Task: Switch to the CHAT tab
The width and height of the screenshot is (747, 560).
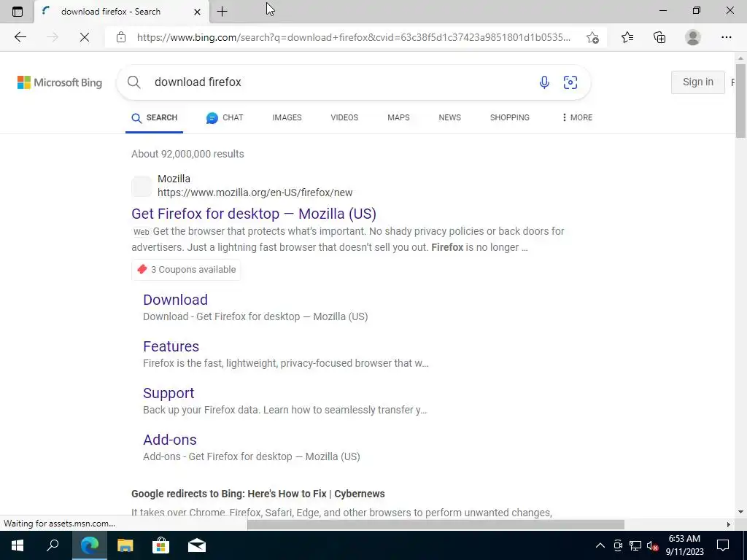Action: click(225, 117)
